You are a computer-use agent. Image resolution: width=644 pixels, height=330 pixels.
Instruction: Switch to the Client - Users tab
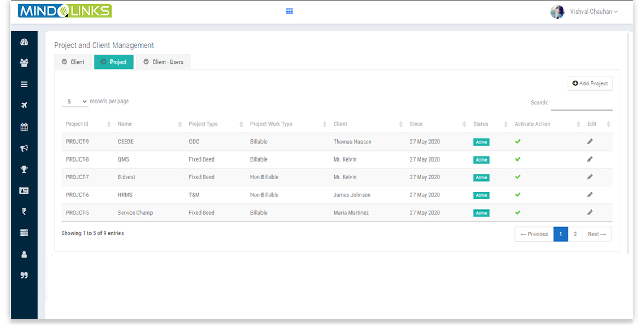(x=163, y=62)
